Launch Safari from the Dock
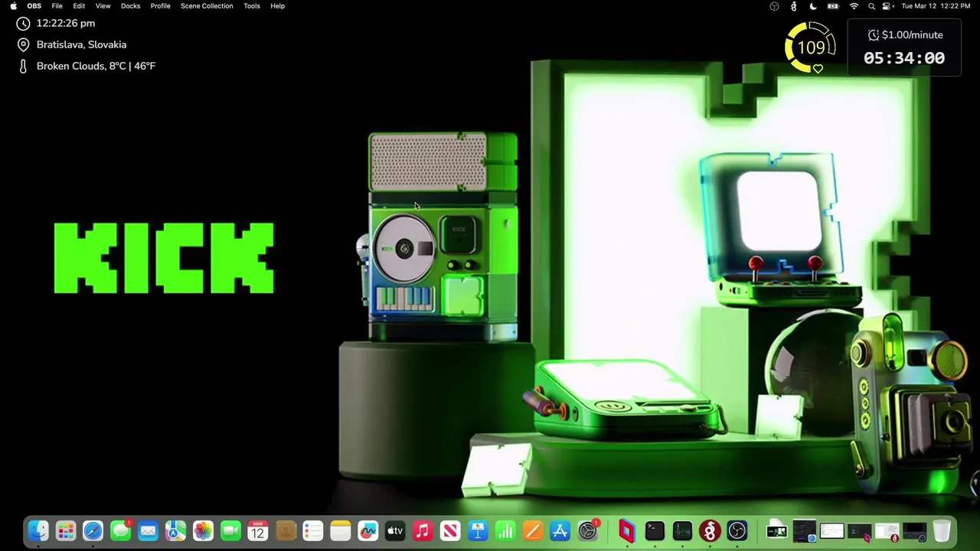This screenshot has height=551, width=980. pos(93,530)
